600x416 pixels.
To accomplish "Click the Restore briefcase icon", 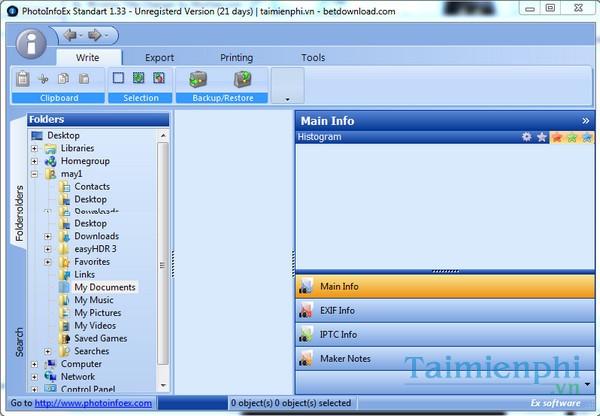I will point(241,79).
